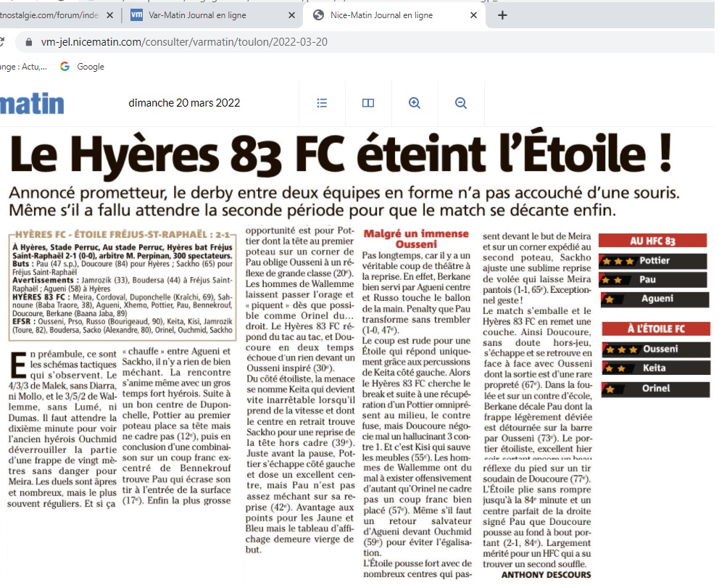Switch to double-page view icon
The image size is (719, 588).
pos(368,103)
